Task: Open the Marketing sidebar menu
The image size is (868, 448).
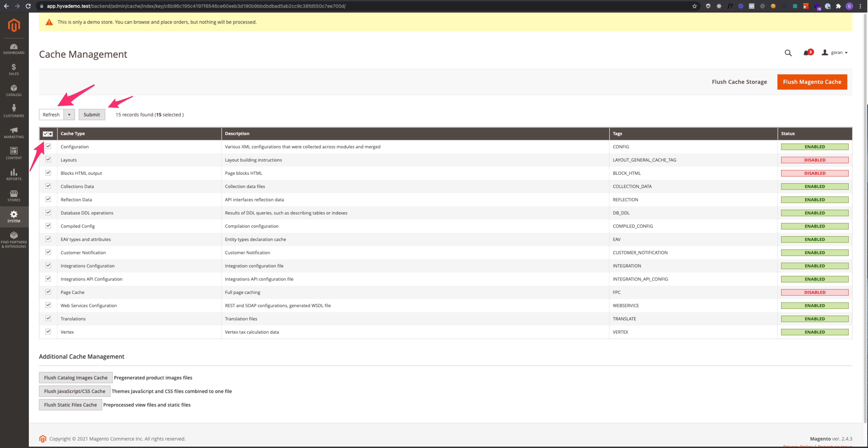Action: 14,133
